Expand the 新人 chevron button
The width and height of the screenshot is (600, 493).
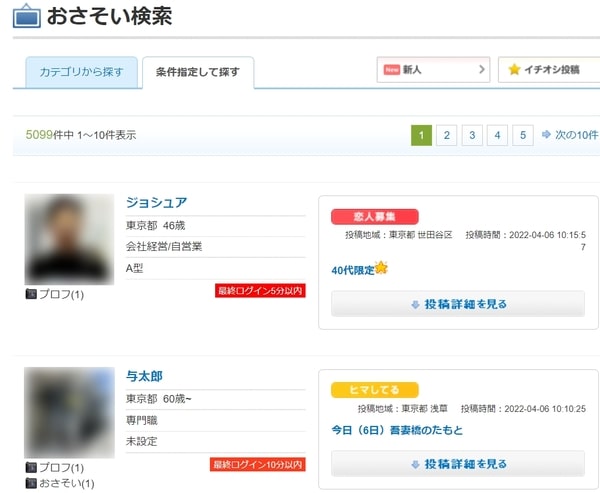(x=481, y=70)
